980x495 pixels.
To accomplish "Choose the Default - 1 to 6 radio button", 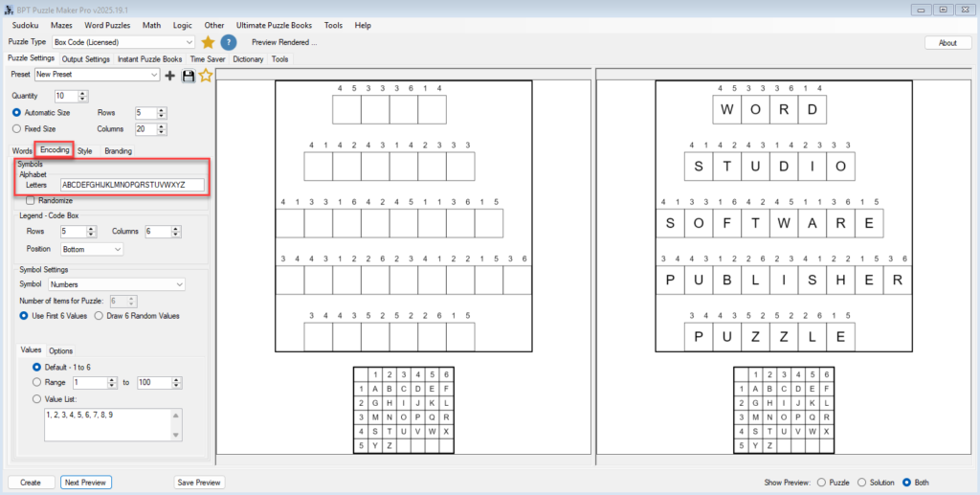I will pyautogui.click(x=37, y=367).
